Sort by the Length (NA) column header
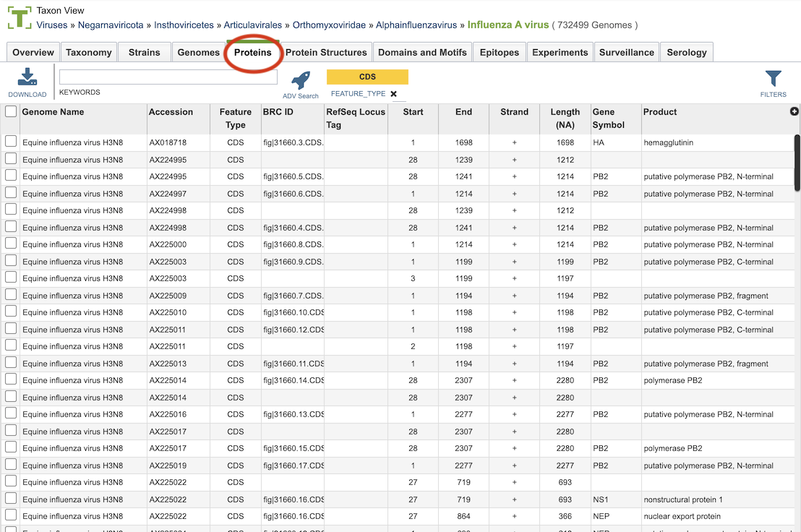 [565, 118]
